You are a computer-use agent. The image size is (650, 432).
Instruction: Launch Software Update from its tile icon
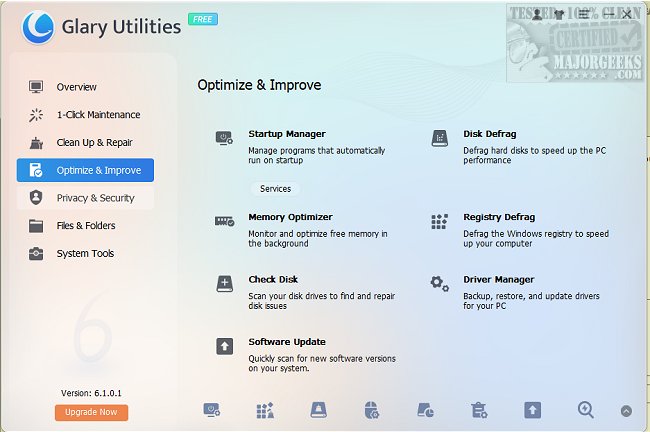click(x=225, y=346)
